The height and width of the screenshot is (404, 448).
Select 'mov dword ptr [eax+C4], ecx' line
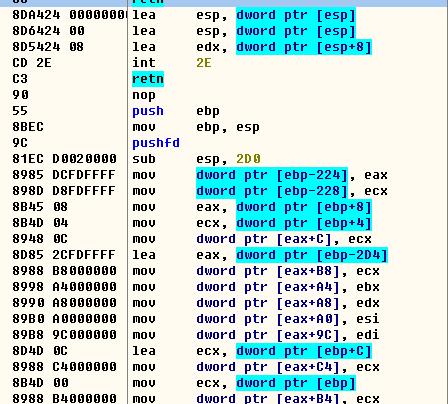224,367
